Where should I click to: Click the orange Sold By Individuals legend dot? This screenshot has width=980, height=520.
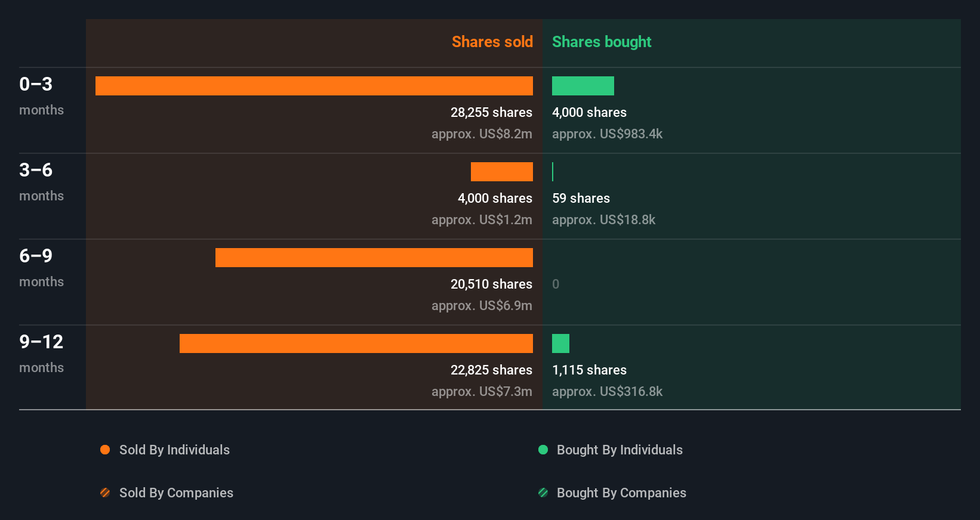[105, 450]
